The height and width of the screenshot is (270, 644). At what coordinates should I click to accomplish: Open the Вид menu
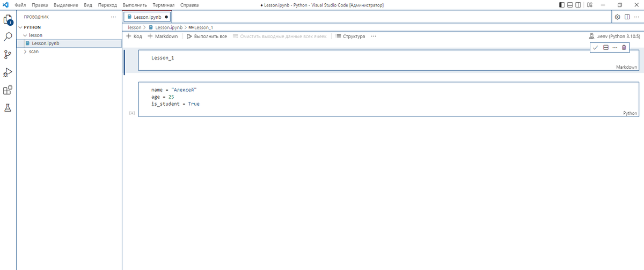[x=89, y=5]
